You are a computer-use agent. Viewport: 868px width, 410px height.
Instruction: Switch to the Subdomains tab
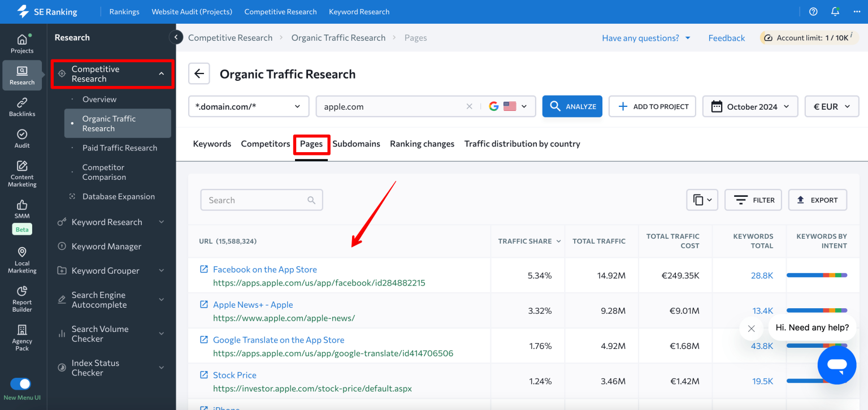pos(356,144)
